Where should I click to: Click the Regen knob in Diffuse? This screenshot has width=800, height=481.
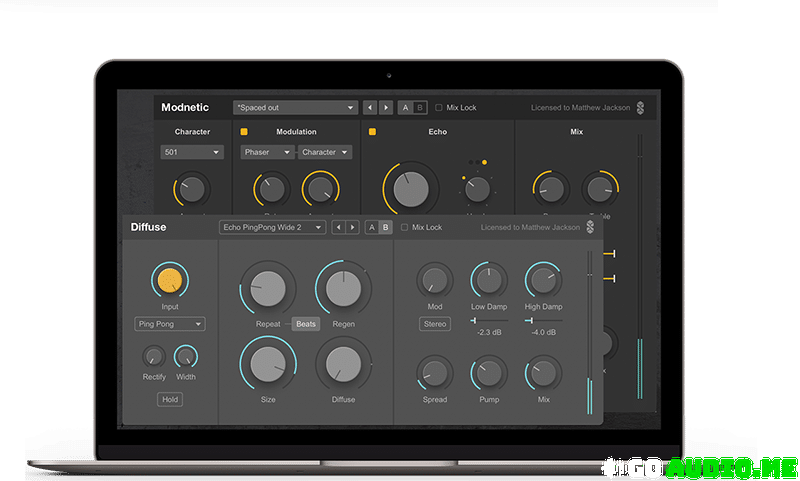[343, 288]
